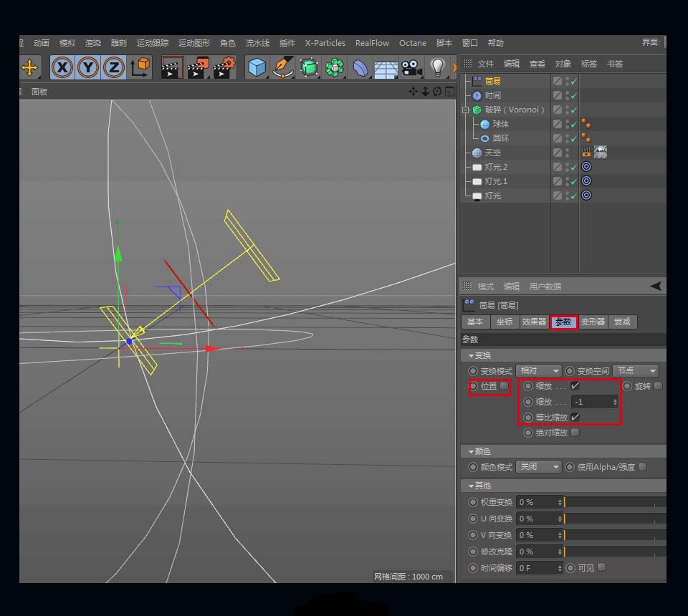The height and width of the screenshot is (616, 688).
Task: Open the 变换模式 dropdown set to 相对
Action: [539, 370]
